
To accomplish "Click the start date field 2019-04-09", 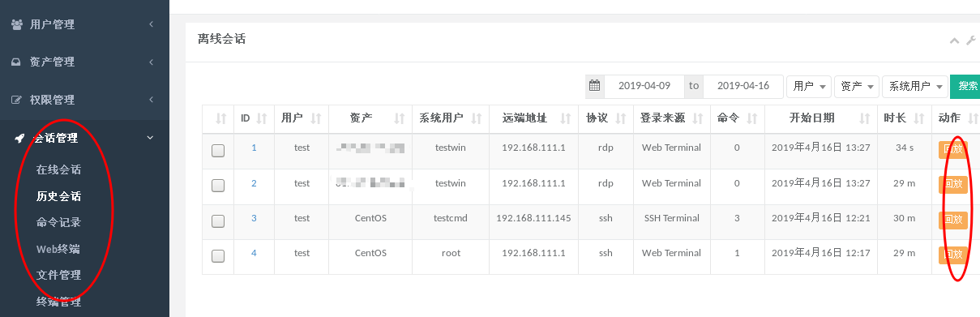I will (x=644, y=86).
